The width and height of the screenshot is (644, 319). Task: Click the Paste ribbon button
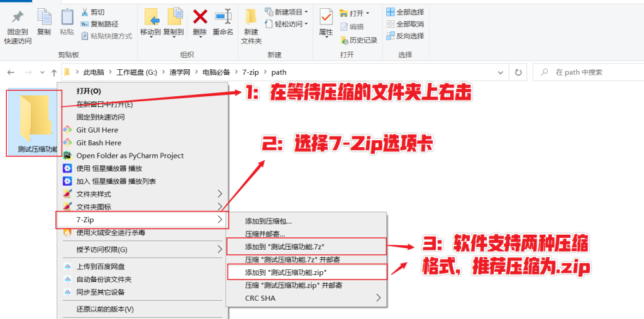coord(67,23)
